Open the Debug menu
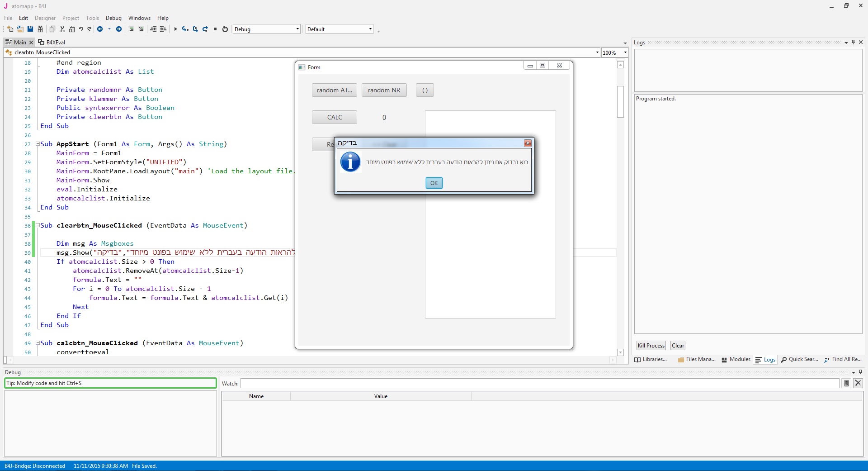This screenshot has width=868, height=471. coord(113,18)
